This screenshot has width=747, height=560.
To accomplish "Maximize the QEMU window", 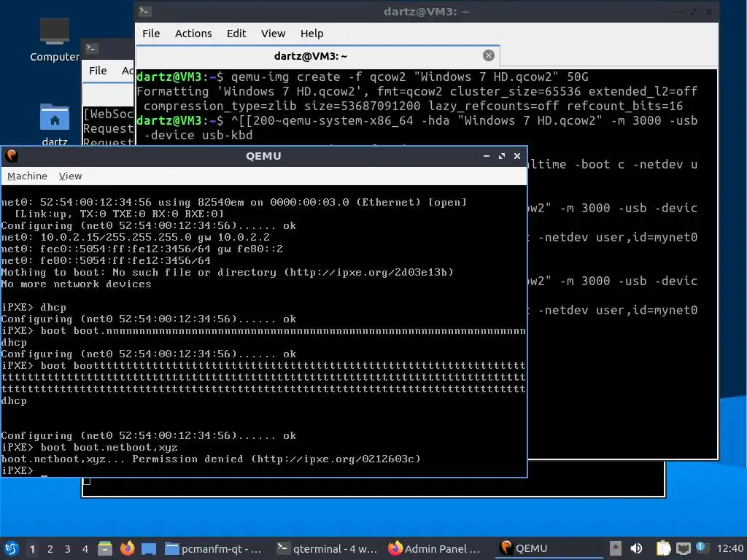I will [x=502, y=156].
